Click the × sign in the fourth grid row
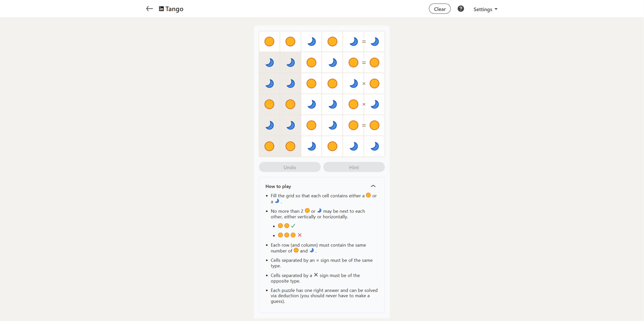This screenshot has height=321, width=644. [364, 105]
